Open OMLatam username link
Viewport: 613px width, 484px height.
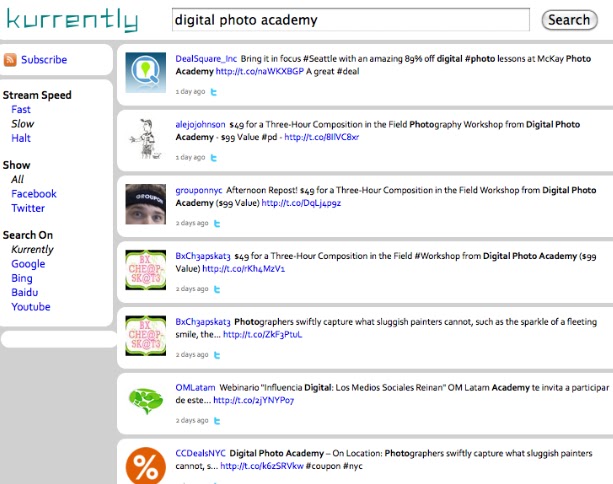tap(195, 387)
